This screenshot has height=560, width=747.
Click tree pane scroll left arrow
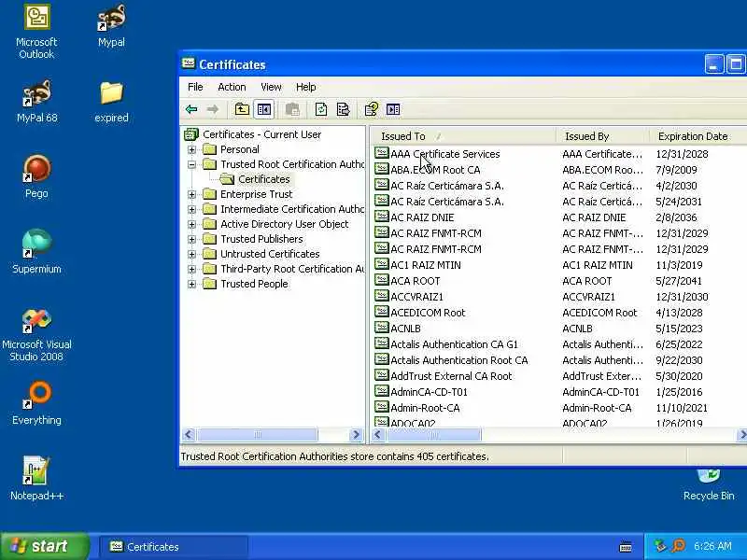coord(189,434)
